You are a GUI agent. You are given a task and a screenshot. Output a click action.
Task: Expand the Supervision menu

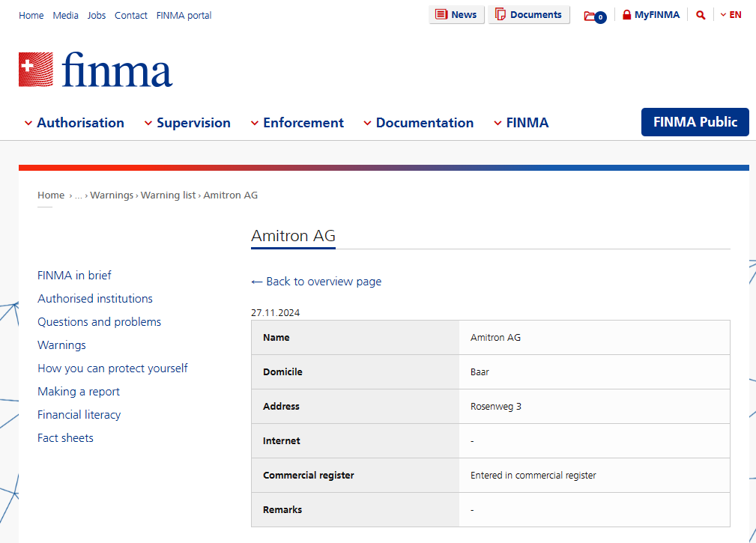[x=187, y=123]
